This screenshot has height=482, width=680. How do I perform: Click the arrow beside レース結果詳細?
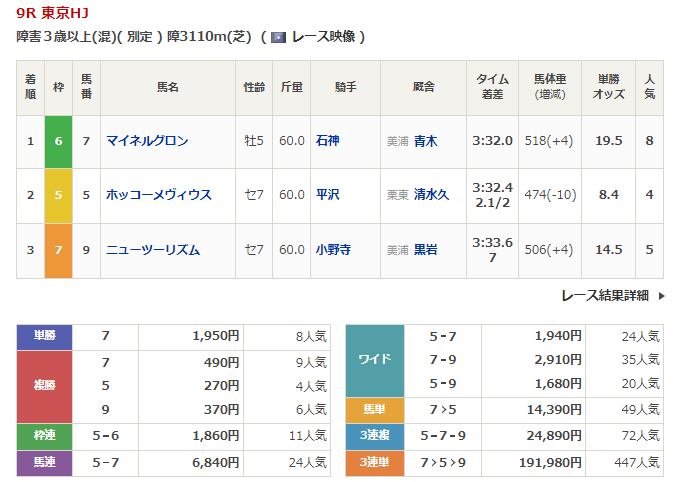pos(661,296)
